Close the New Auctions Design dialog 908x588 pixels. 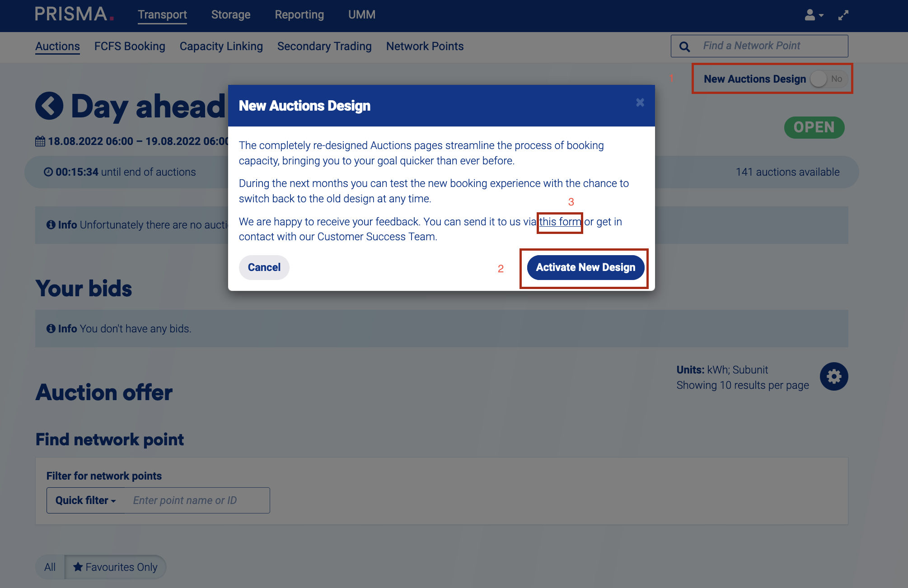(640, 103)
